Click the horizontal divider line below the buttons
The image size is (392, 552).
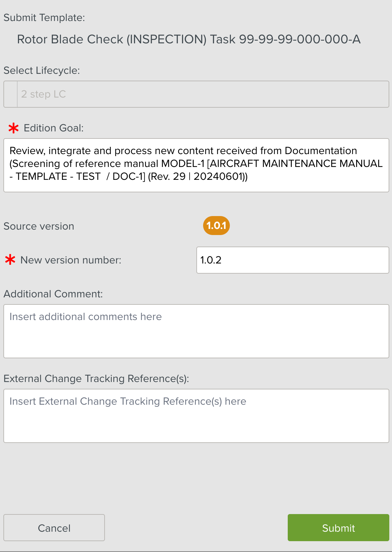196,551
